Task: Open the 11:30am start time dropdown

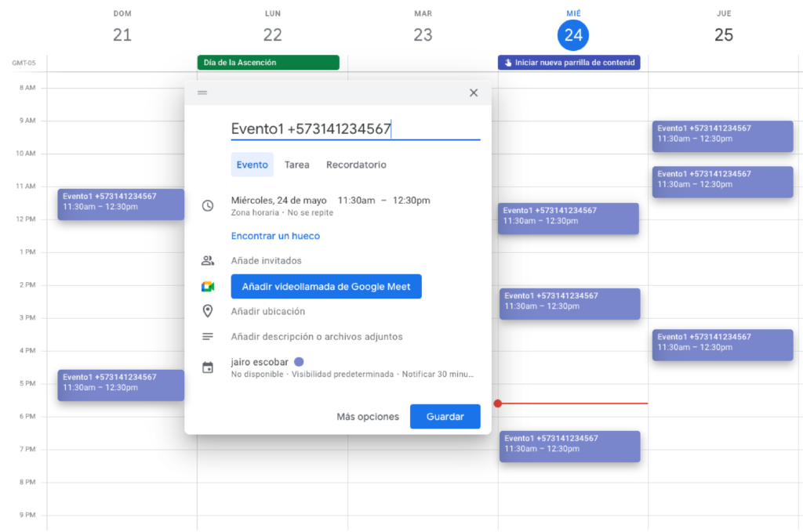Action: (356, 201)
